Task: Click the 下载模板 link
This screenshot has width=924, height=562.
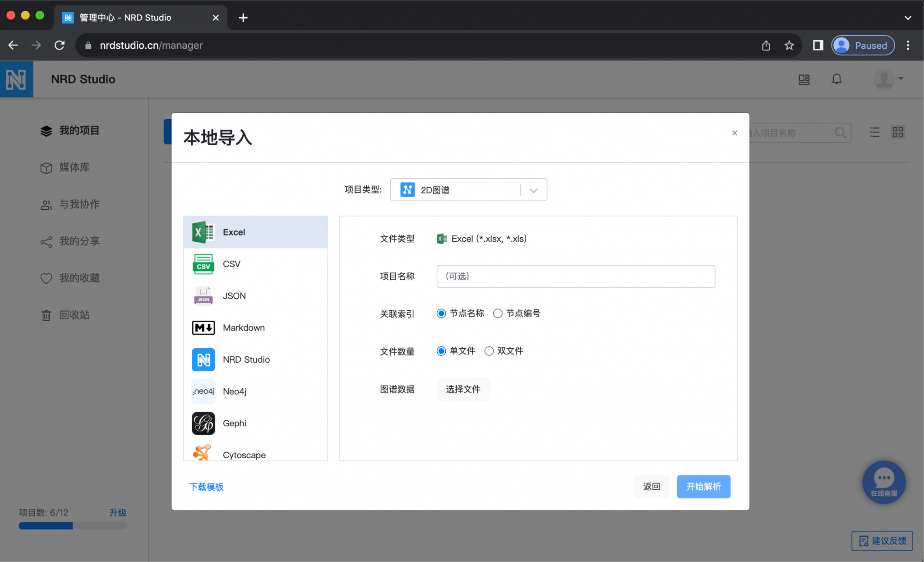Action: click(206, 486)
